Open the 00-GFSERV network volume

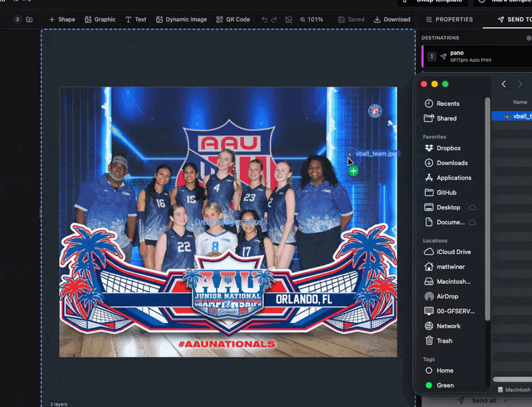(x=450, y=311)
